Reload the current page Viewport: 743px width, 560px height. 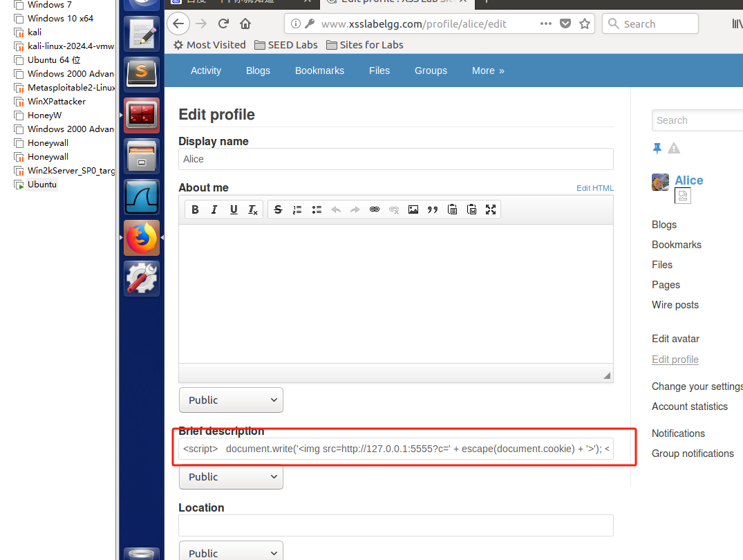coord(224,24)
